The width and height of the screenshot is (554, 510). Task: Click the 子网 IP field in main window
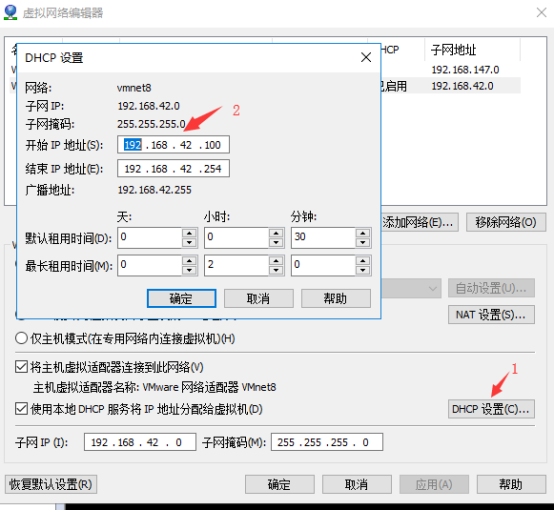tap(140, 442)
